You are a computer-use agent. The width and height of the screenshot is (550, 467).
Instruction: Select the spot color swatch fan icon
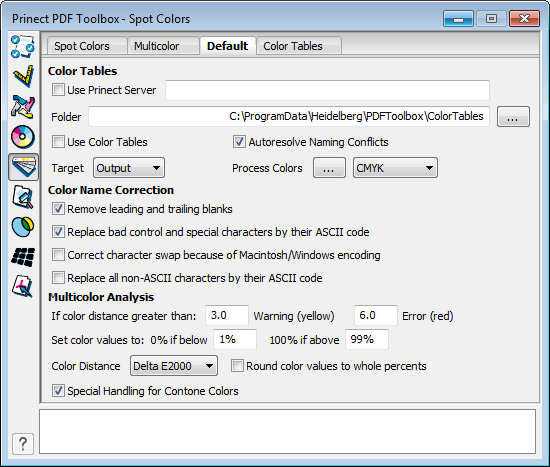(x=23, y=167)
